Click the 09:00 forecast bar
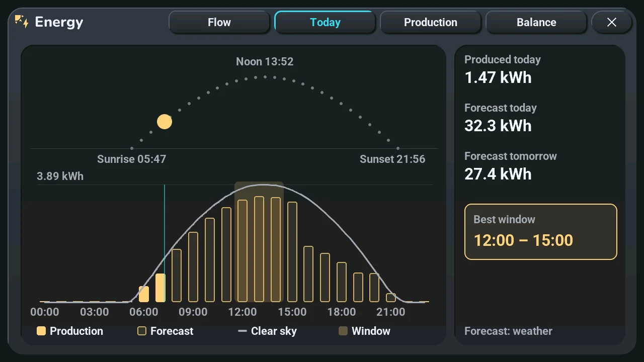 tap(193, 267)
